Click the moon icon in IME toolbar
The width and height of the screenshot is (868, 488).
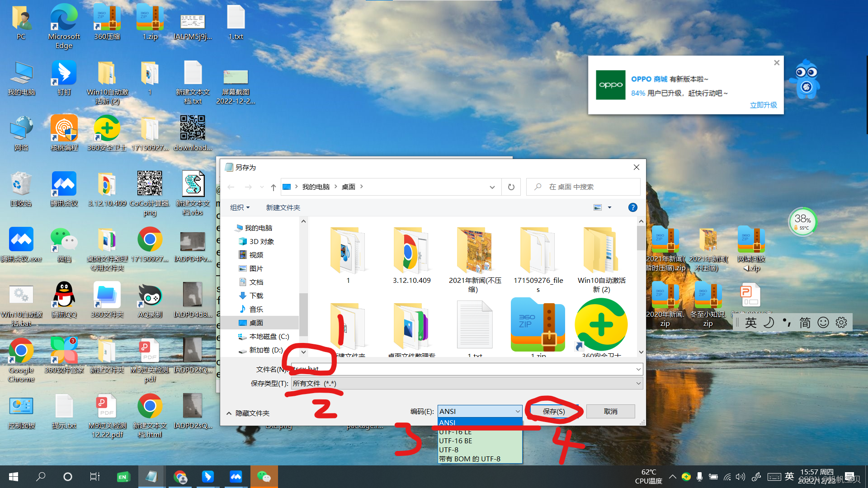(x=769, y=323)
